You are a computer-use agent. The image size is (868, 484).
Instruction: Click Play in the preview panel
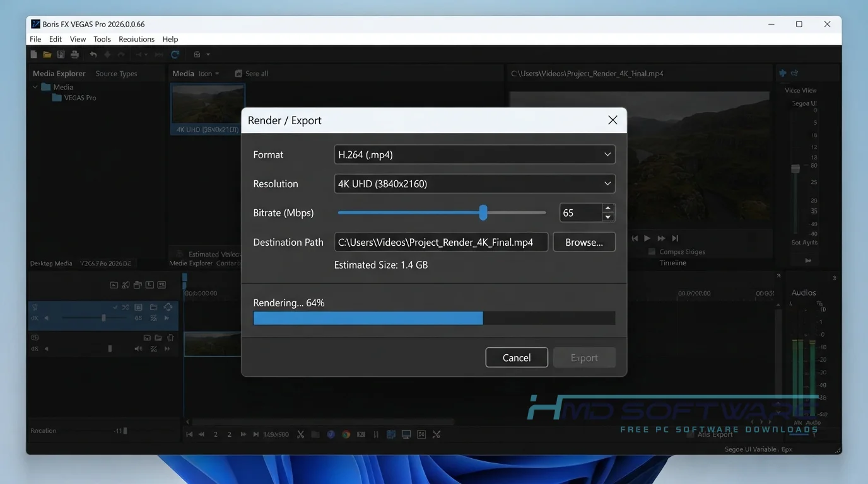click(x=647, y=238)
